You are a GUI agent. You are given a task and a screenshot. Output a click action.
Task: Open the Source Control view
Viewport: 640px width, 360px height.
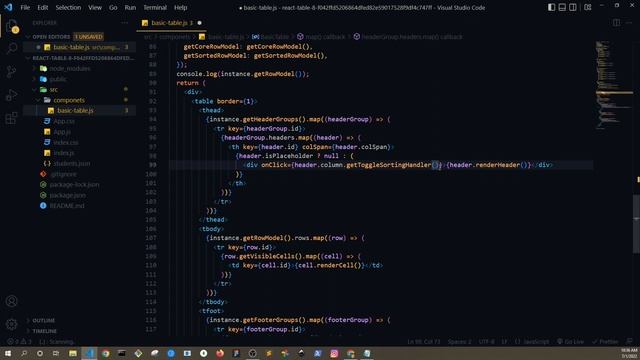coord(12,72)
